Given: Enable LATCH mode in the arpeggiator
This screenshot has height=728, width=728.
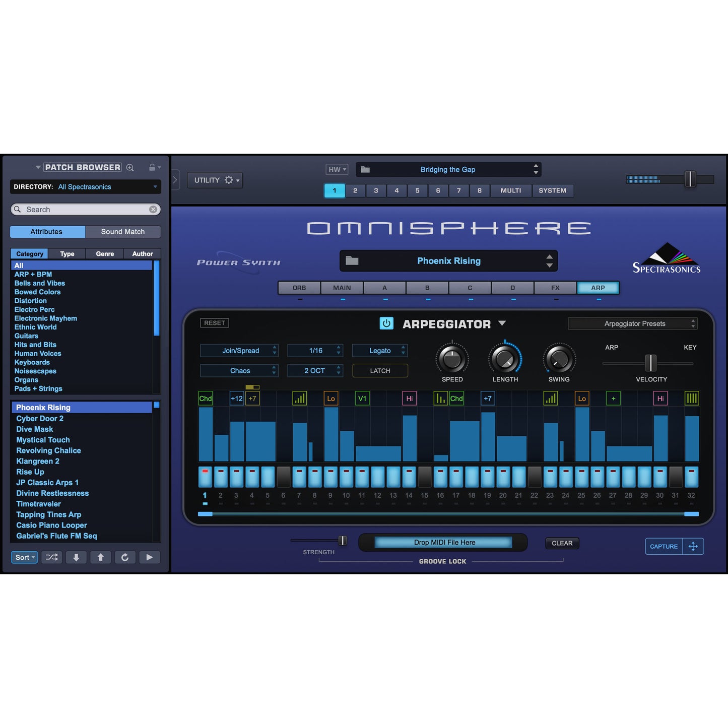Looking at the screenshot, I should pos(380,370).
